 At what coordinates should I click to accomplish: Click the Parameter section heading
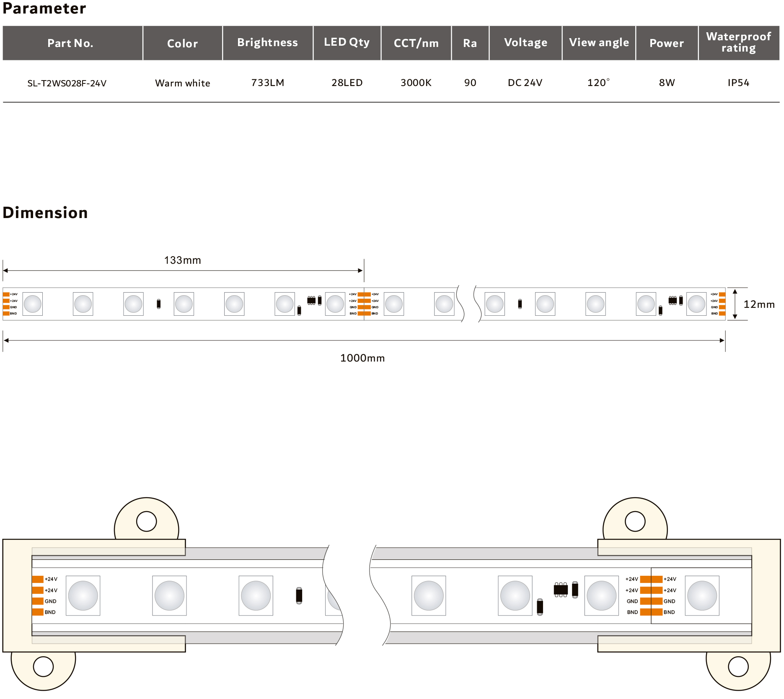[44, 9]
